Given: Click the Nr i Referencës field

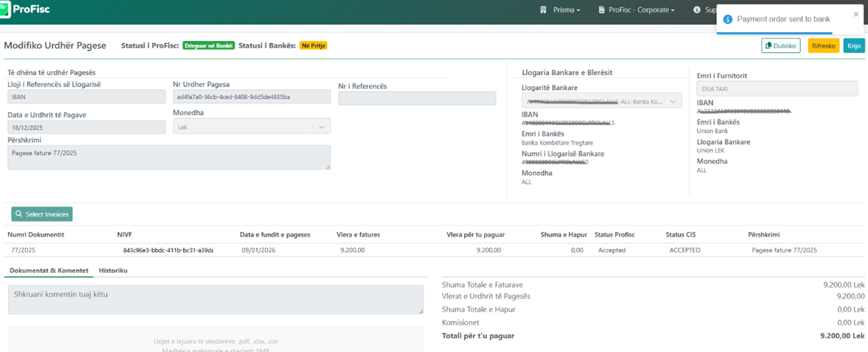Looking at the screenshot, I should 417,98.
